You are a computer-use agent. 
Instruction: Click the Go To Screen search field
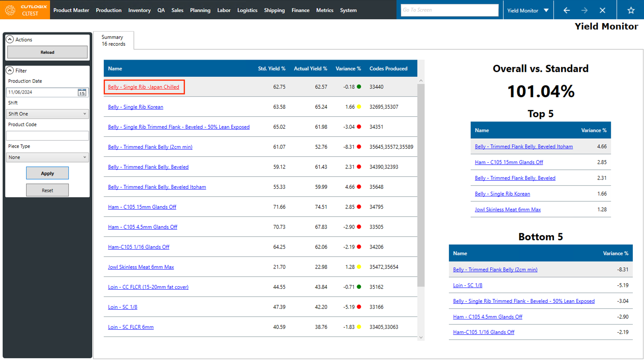[449, 10]
